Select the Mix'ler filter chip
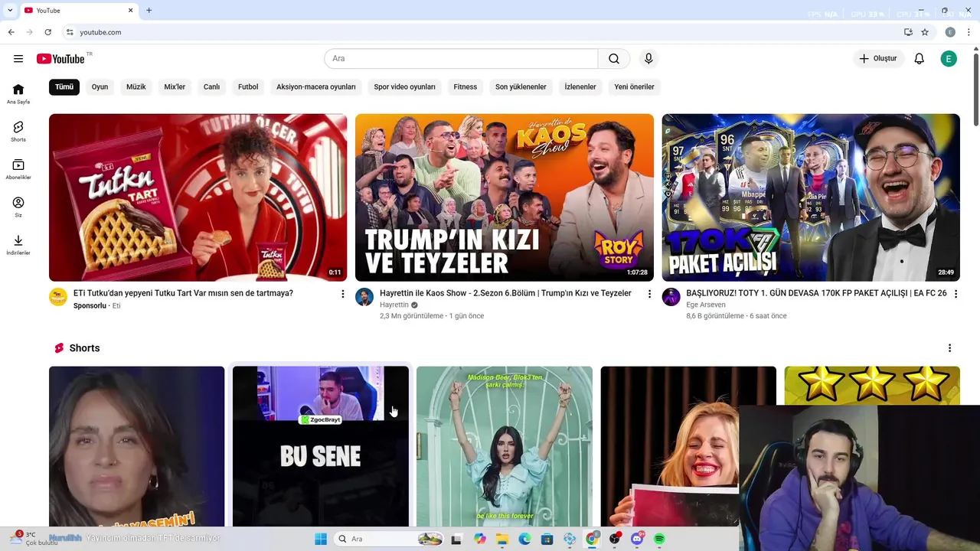This screenshot has width=980, height=551. point(175,87)
